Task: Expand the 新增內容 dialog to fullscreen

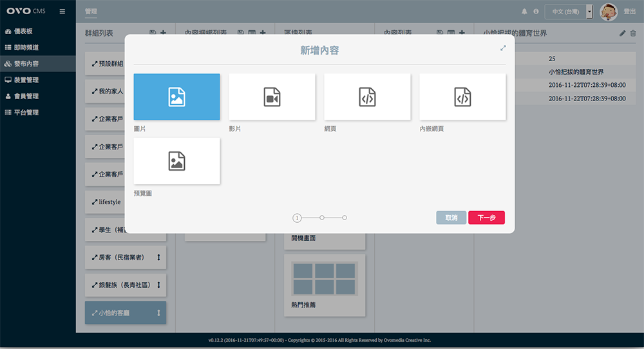Action: tap(503, 48)
